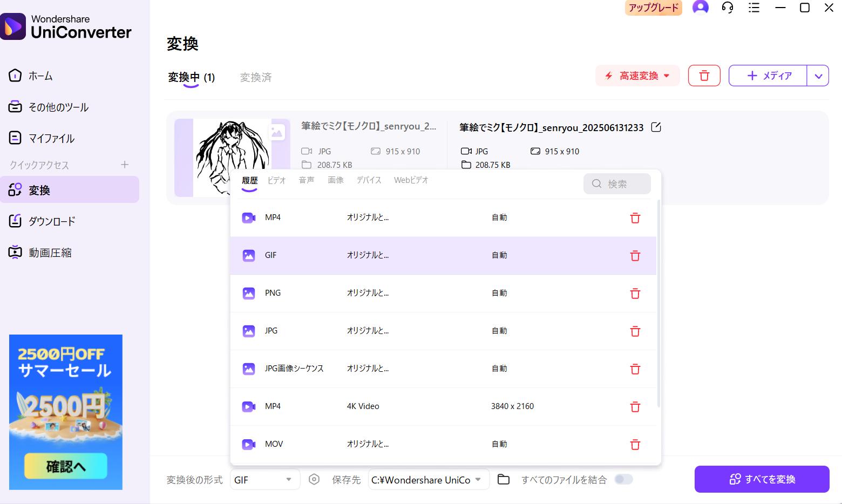The image size is (842, 504).
Task: Delete the PNG history entry
Action: tap(635, 294)
